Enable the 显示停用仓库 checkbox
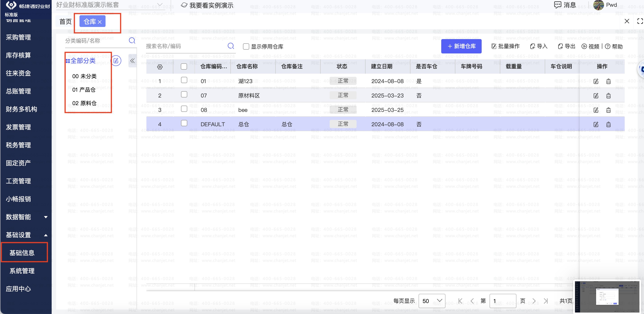 pos(246,46)
